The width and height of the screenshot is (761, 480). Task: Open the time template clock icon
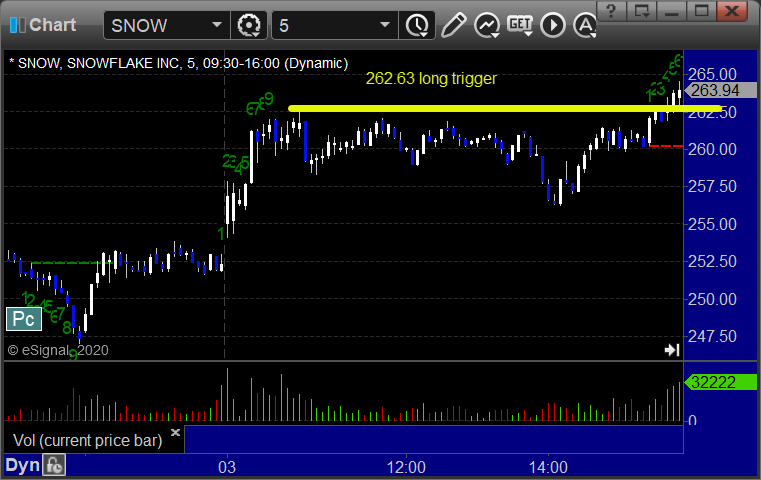417,25
